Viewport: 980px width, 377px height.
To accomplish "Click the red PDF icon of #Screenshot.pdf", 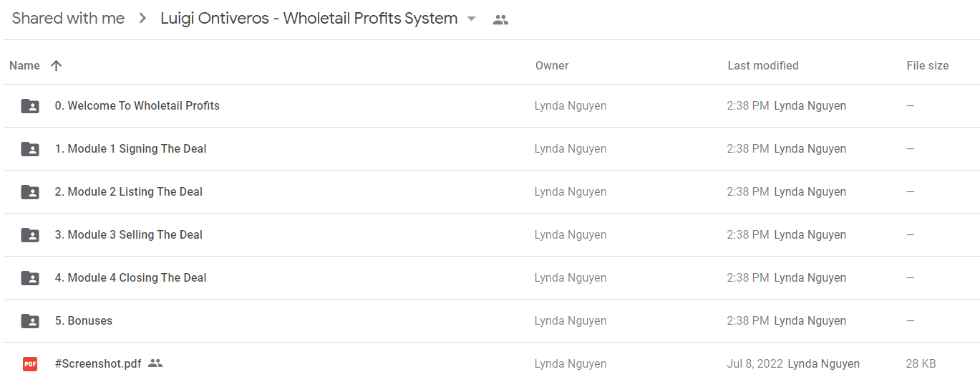I will pos(30,364).
